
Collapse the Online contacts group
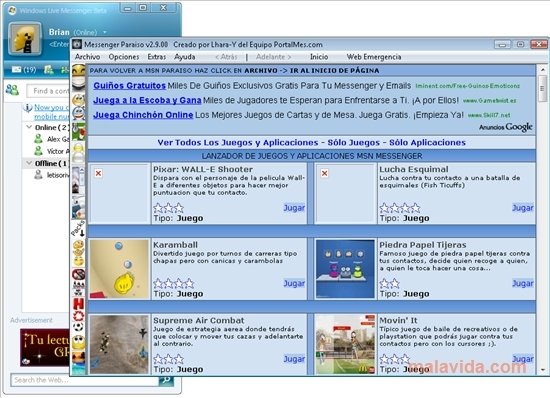point(29,127)
